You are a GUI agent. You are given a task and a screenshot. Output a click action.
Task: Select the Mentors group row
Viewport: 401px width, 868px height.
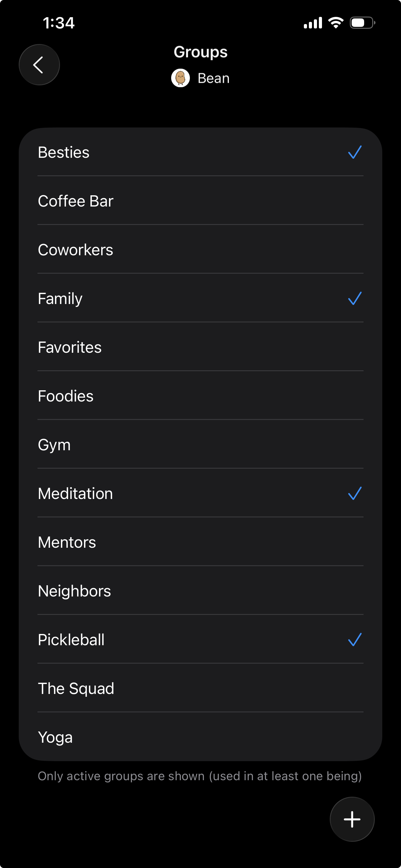pos(200,542)
